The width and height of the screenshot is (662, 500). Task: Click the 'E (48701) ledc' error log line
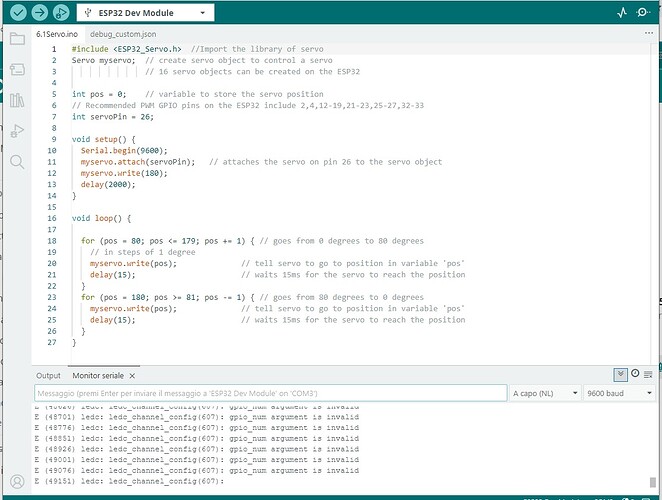click(x=197, y=417)
